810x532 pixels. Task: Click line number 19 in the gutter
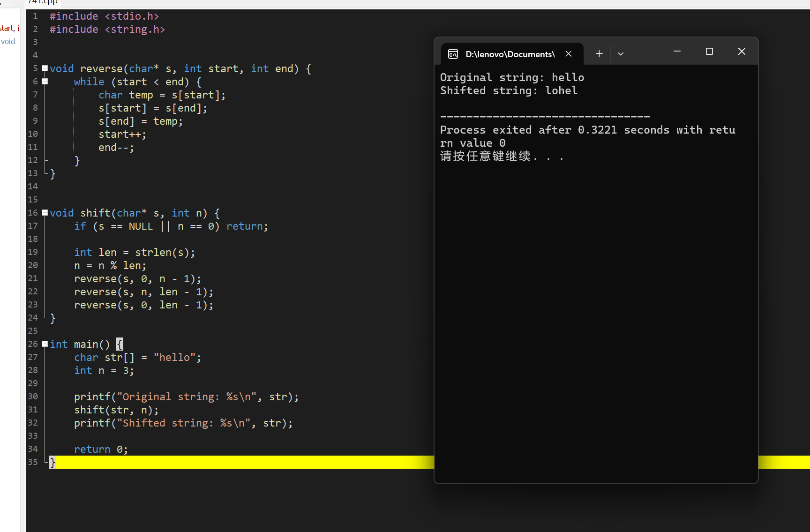tap(33, 252)
